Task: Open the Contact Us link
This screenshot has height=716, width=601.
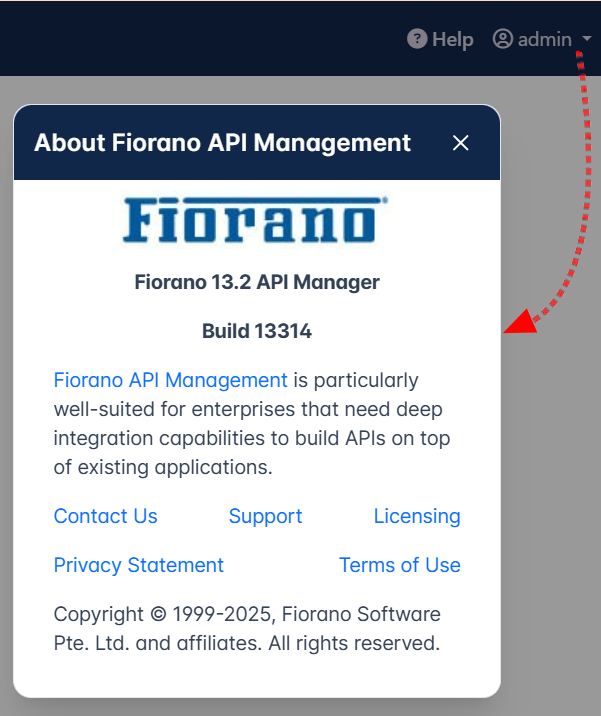Action: click(x=105, y=516)
